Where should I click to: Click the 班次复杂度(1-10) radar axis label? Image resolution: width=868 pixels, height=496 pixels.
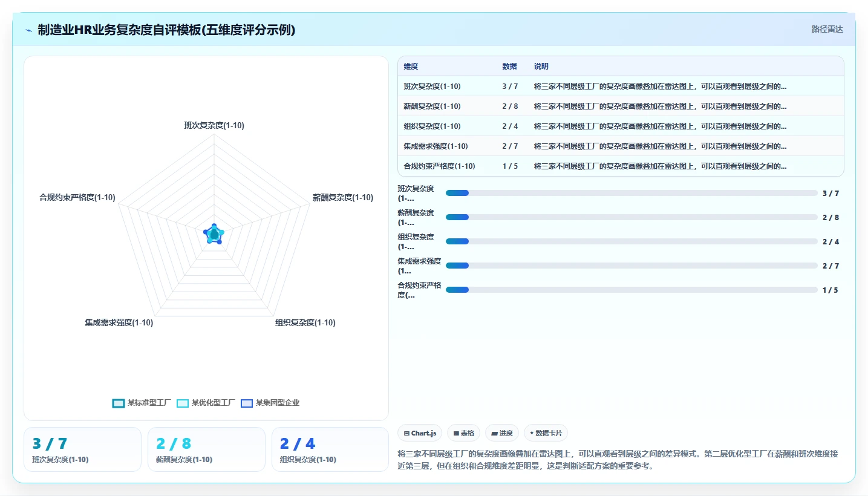tap(214, 126)
